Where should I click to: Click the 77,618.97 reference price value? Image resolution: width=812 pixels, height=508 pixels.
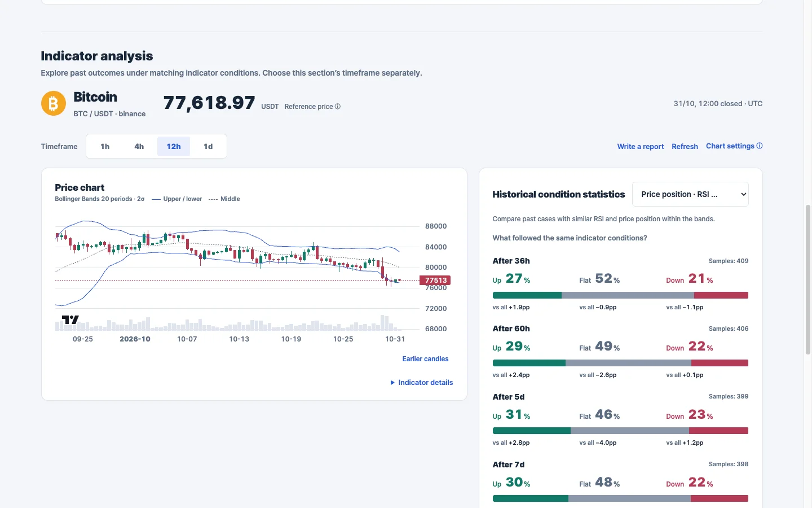coord(209,103)
